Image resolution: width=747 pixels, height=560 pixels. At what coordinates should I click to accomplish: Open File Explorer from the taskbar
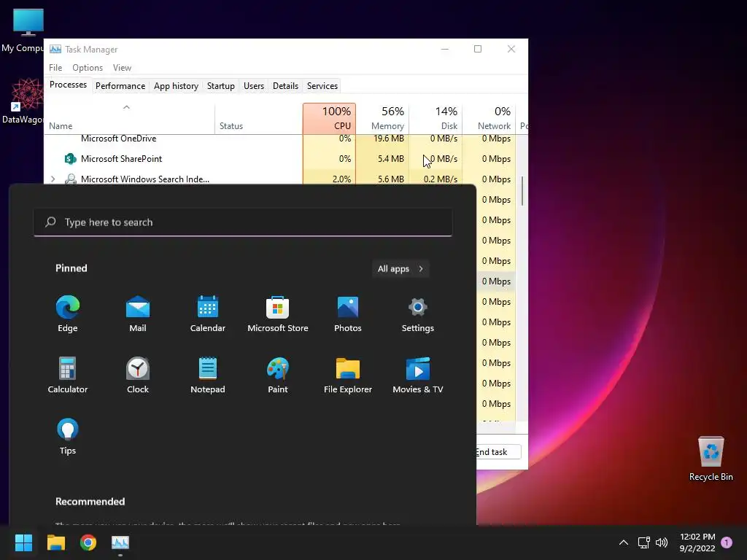(55, 542)
